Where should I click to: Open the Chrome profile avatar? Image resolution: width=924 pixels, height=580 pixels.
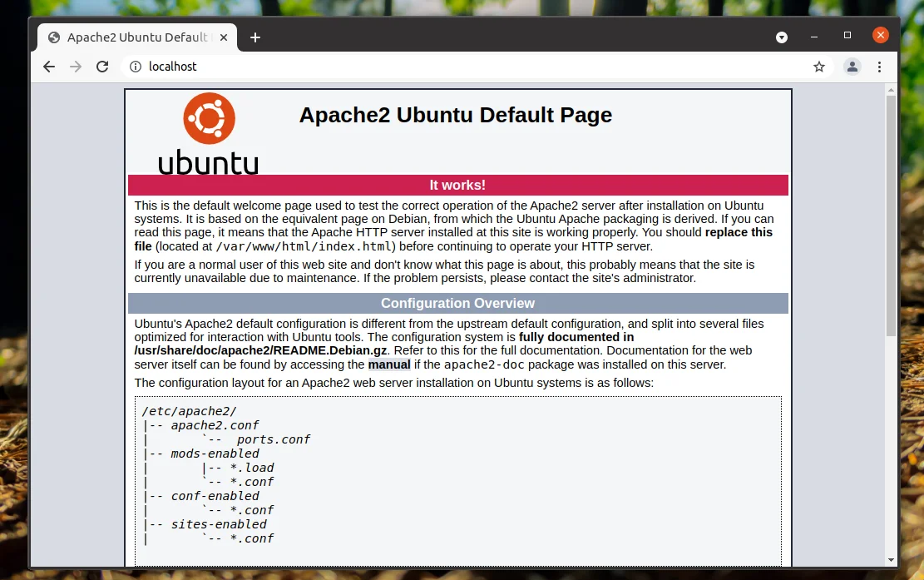[x=852, y=67]
